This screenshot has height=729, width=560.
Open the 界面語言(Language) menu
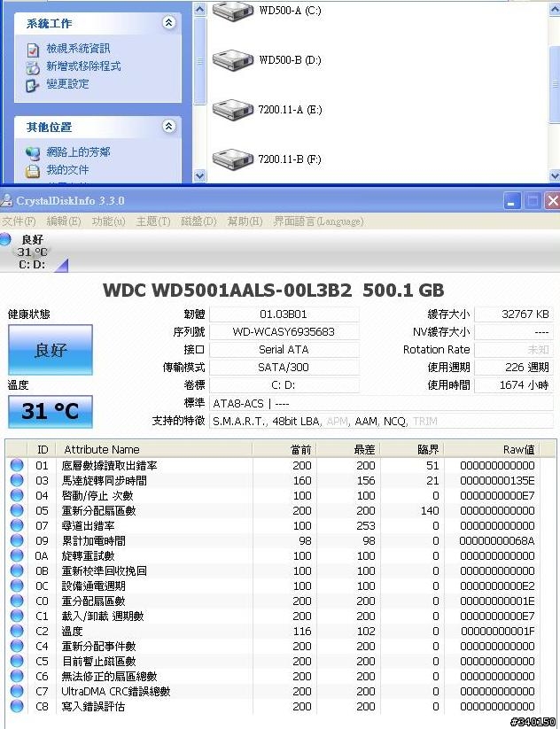click(318, 221)
